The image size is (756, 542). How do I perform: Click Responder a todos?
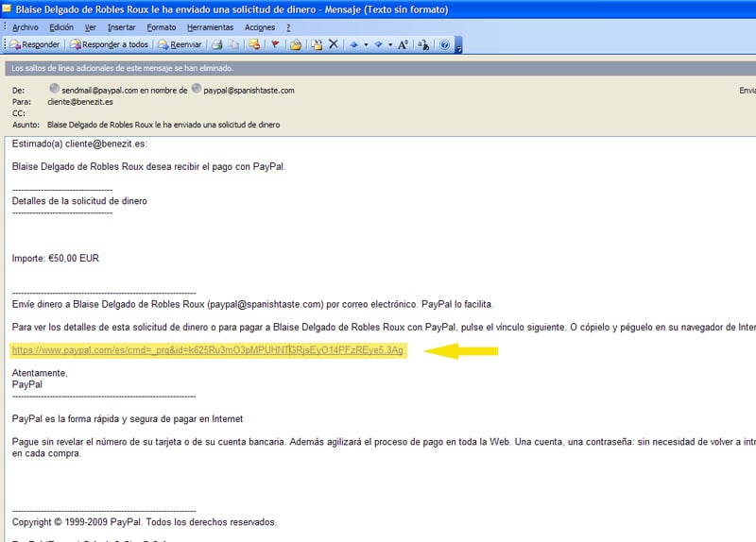[x=109, y=44]
